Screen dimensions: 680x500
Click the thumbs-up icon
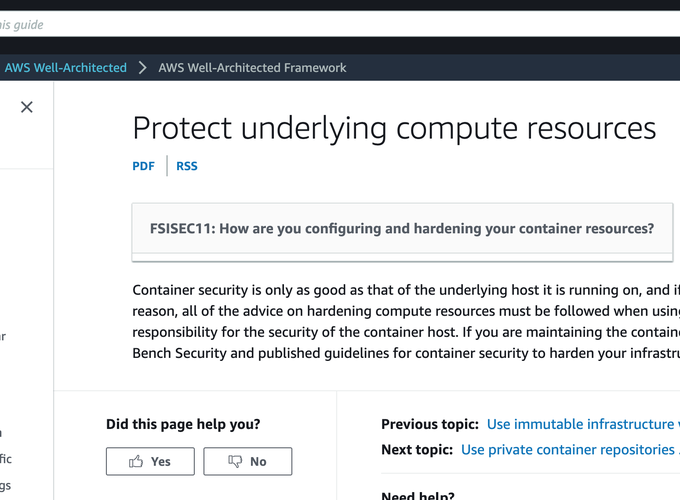(x=136, y=461)
